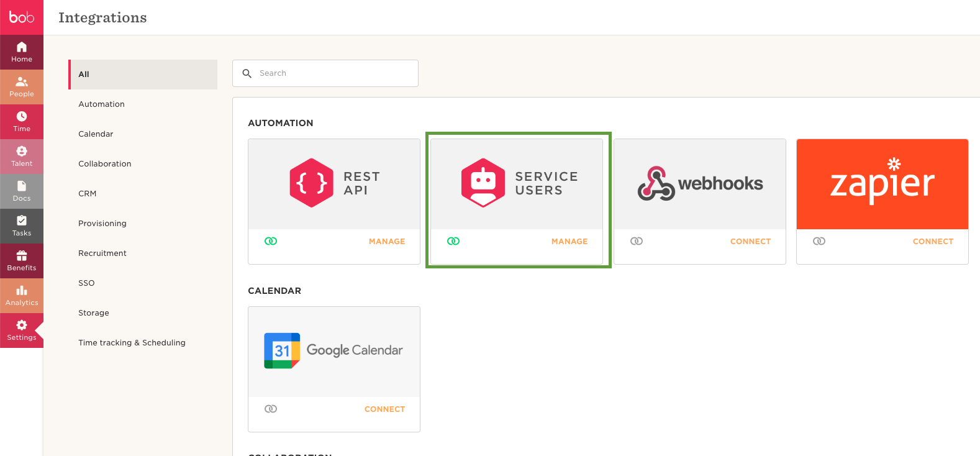The image size is (980, 456).
Task: Select the Automation category filter
Action: pyautogui.click(x=143, y=104)
